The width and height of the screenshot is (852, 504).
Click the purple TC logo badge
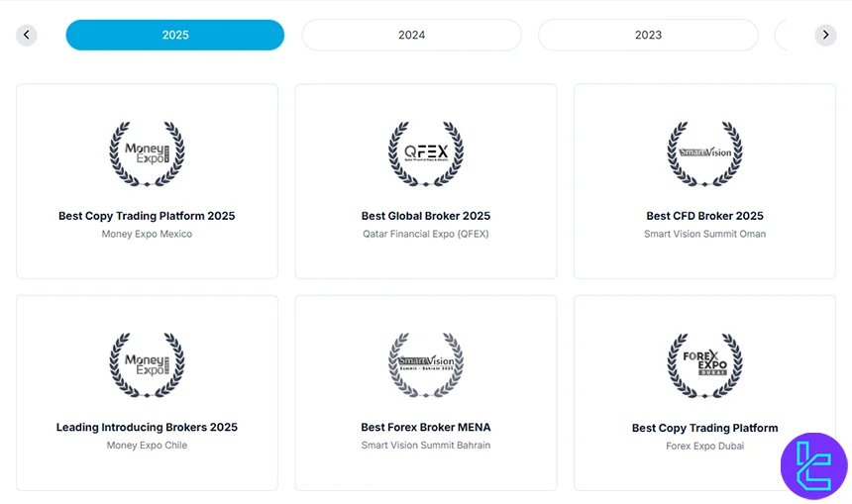point(813,465)
